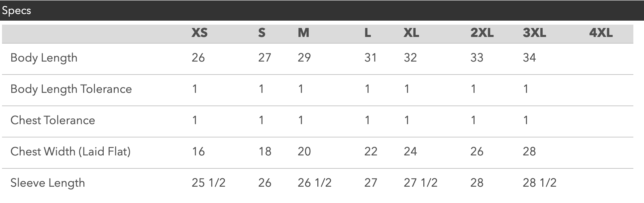Select the Chest Width (Laid Flat) label
The image size is (644, 203).
coord(70,152)
